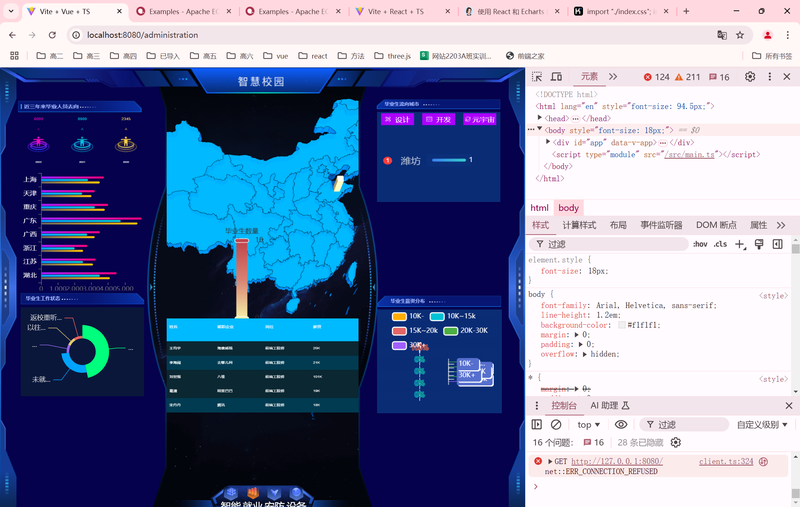The height and width of the screenshot is (507, 800).
Task: Toggle 15K~20k red legend swatch
Action: tap(399, 331)
